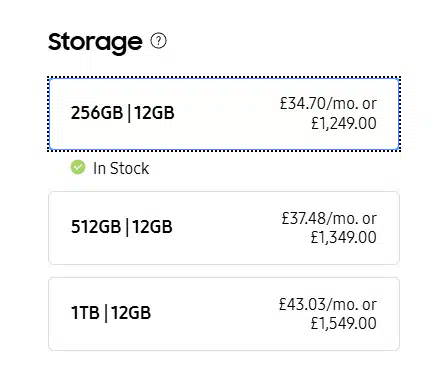Click the £1,349.00 price text
This screenshot has height=372, width=446.
pos(344,237)
